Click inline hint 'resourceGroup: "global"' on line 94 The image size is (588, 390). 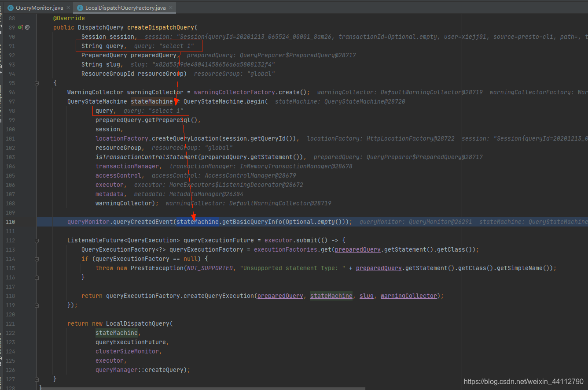(235, 74)
